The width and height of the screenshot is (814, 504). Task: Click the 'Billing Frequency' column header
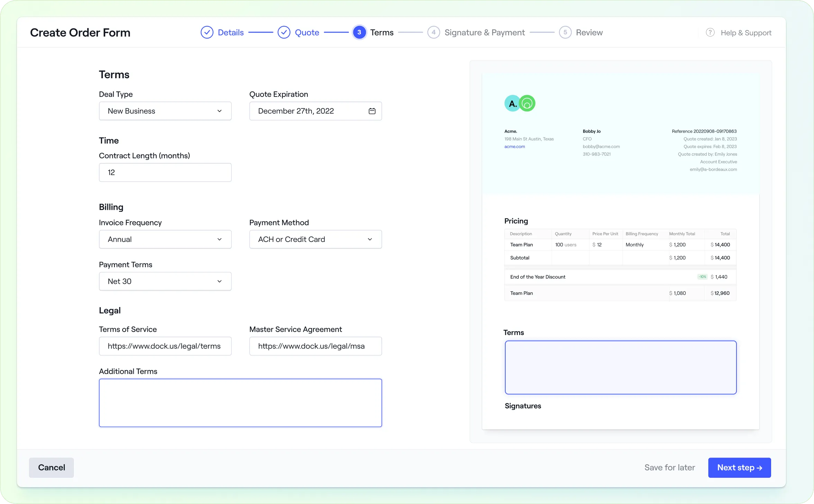pyautogui.click(x=642, y=234)
